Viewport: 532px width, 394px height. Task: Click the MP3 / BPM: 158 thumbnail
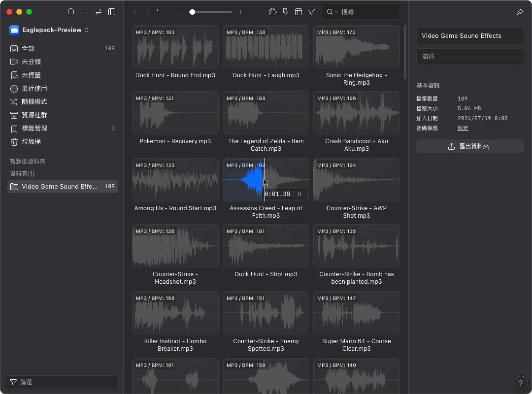[x=266, y=376]
